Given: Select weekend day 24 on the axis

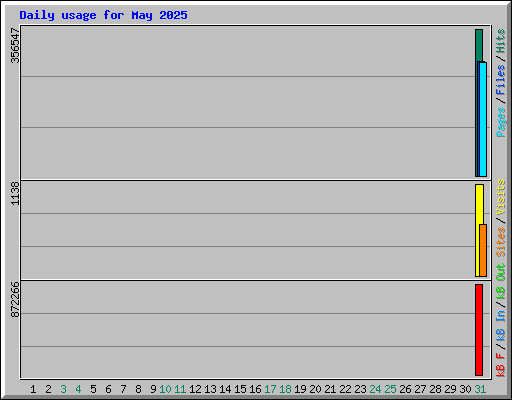Looking at the screenshot, I should pos(375,389).
